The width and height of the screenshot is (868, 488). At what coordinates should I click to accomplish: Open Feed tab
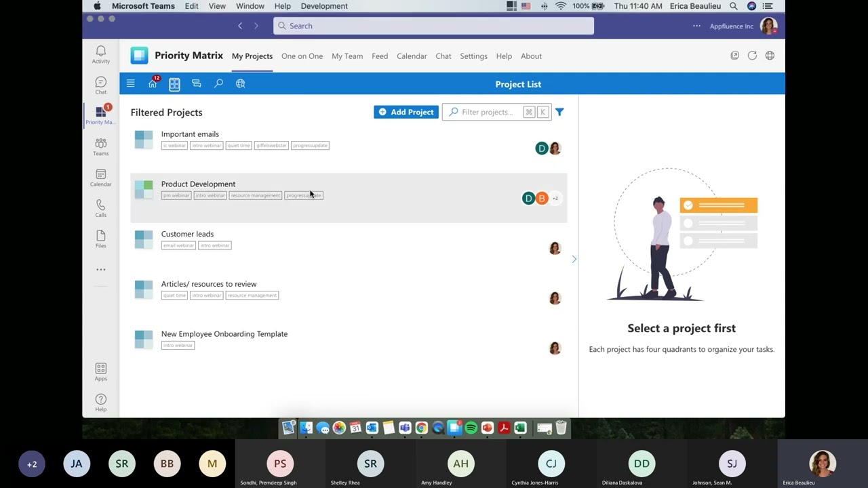380,56
